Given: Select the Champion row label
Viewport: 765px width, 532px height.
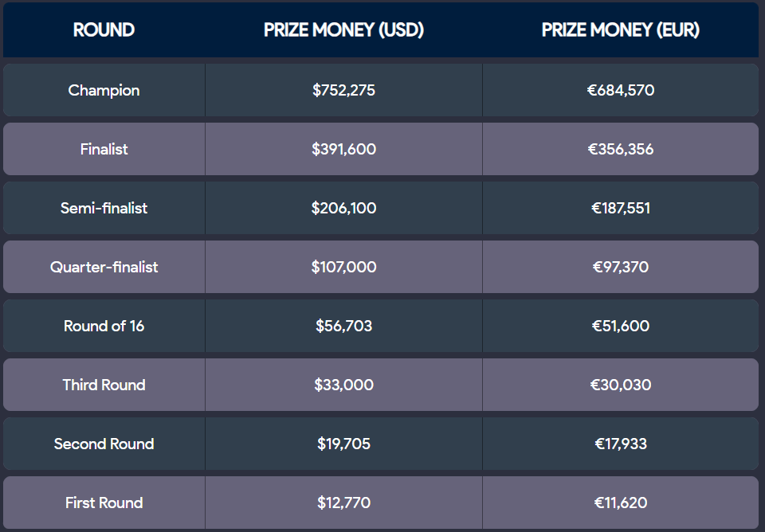Looking at the screenshot, I should pyautogui.click(x=104, y=90).
